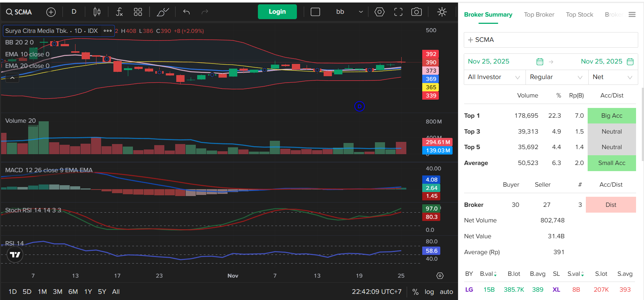
Task: Expand the Regular market type dropdown
Action: [556, 77]
